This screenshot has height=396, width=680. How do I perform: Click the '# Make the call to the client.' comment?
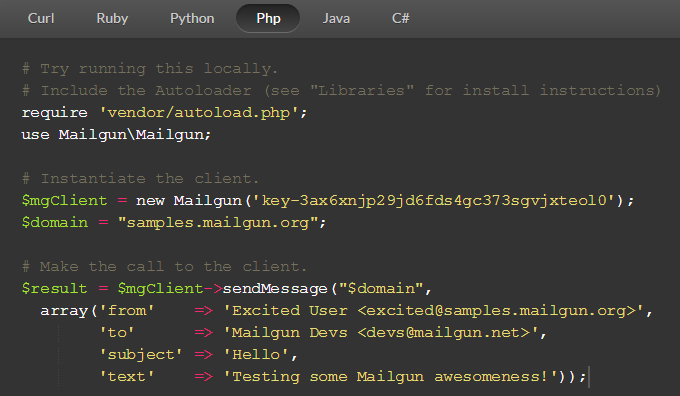click(x=164, y=266)
